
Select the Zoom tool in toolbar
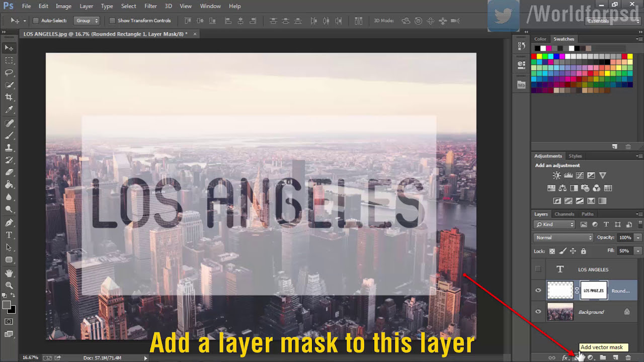(x=9, y=285)
